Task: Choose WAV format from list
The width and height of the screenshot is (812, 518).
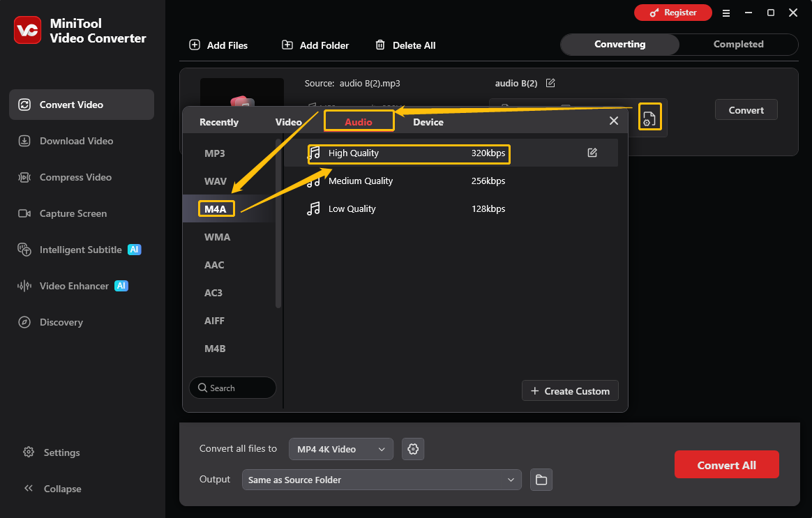Action: [229, 181]
